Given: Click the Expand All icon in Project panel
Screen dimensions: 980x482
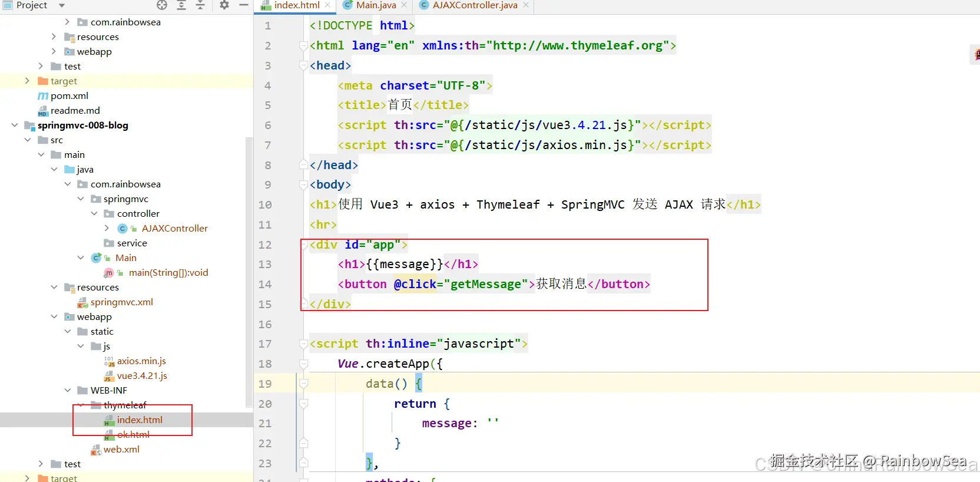Looking at the screenshot, I should click(181, 5).
